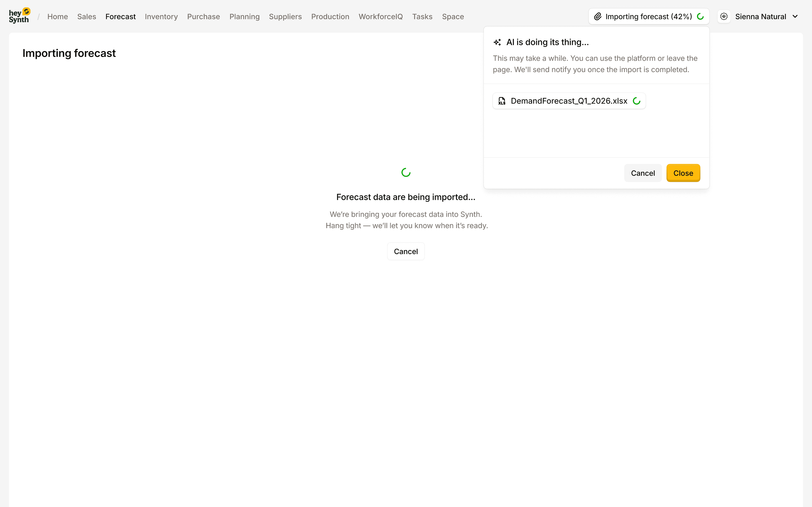Click the Sienna Natural workspace avatar icon
Screen dimensions: 812x507
pos(724,16)
